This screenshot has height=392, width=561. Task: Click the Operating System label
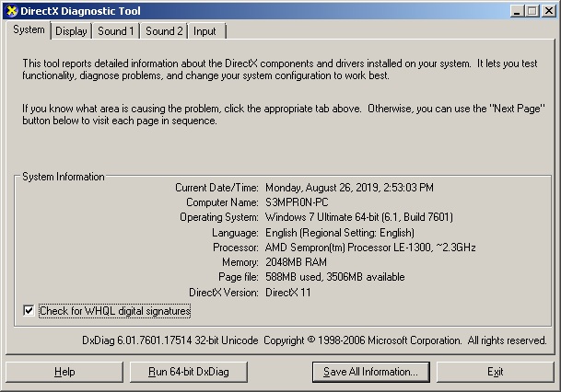click(x=219, y=217)
